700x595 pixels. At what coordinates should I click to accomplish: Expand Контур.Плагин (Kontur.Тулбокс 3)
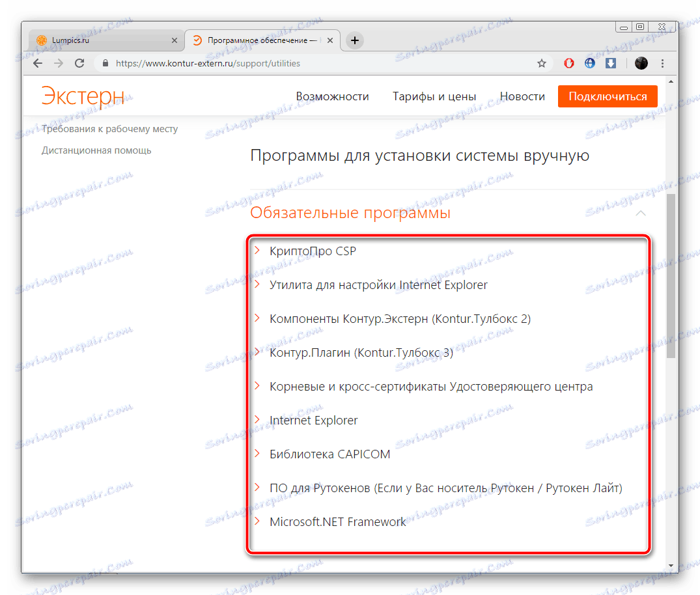tap(361, 353)
